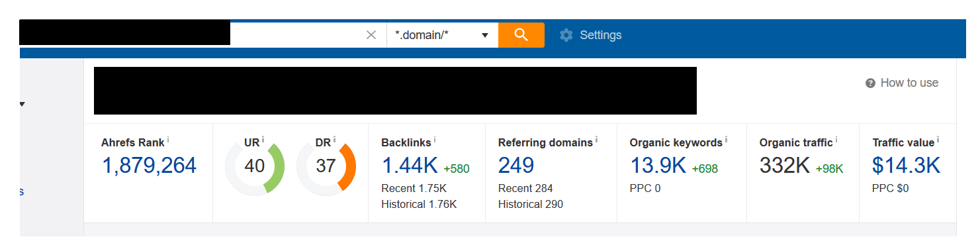Open the 1.44K backlinks count

click(x=410, y=166)
